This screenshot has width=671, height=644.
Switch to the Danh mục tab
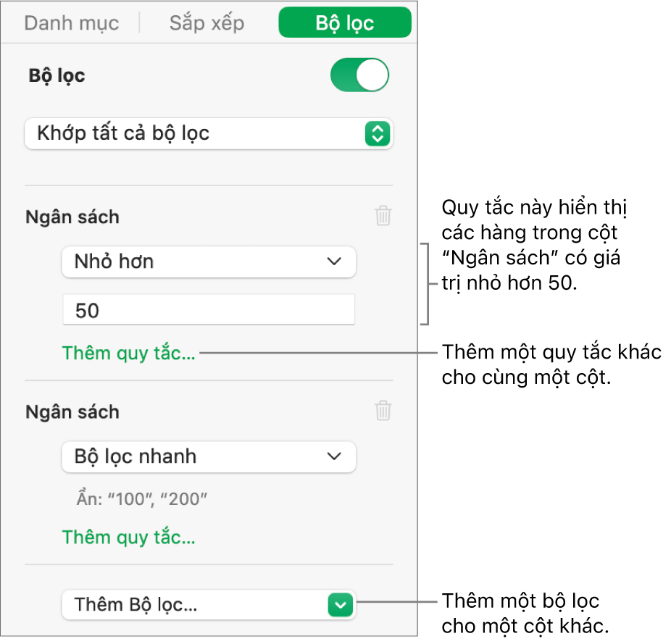[71, 23]
